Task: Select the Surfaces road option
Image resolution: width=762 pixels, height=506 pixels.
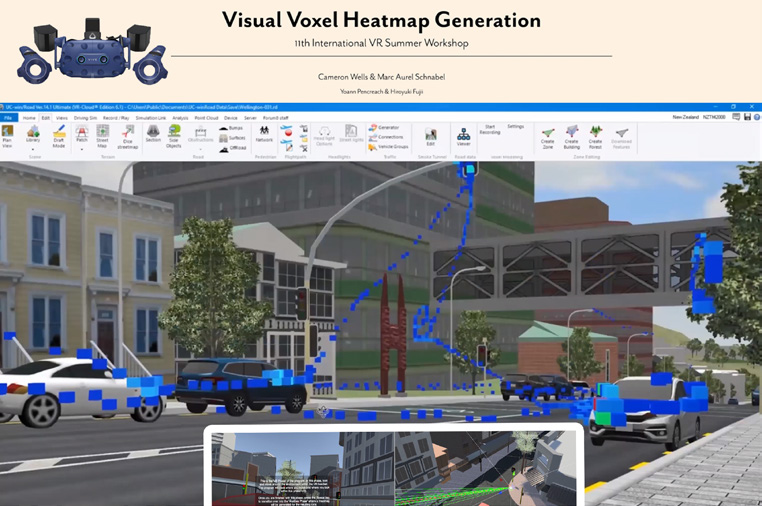Action: [232, 138]
